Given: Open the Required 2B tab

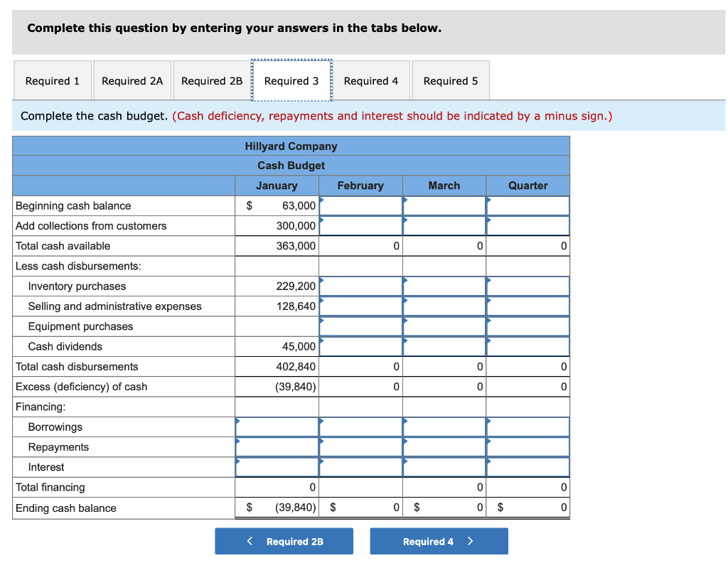Looking at the screenshot, I should coord(212,80).
